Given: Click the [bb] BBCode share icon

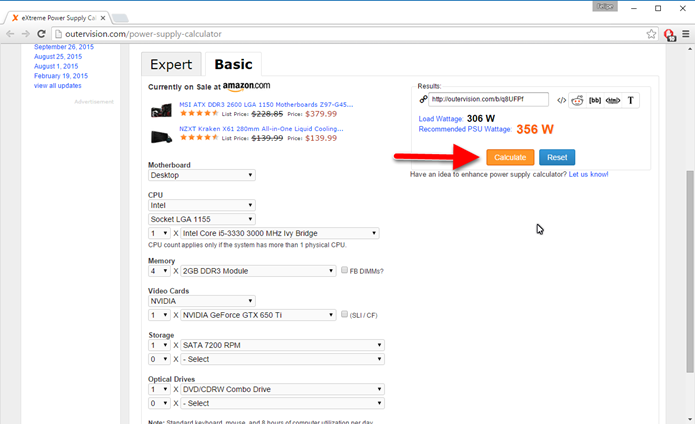Looking at the screenshot, I should tap(595, 101).
